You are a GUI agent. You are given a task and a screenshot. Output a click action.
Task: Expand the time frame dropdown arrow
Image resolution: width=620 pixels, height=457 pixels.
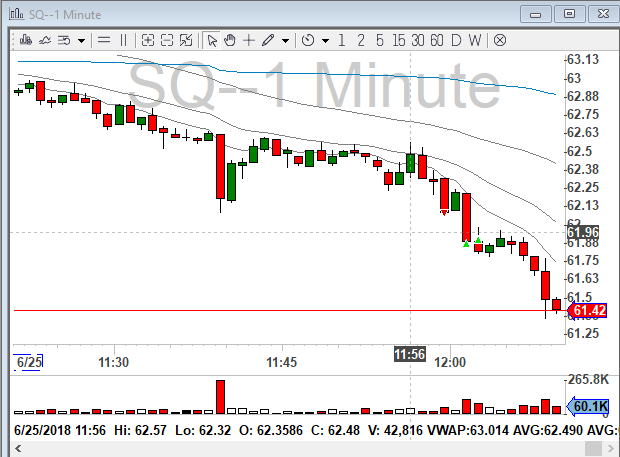pyautogui.click(x=325, y=40)
